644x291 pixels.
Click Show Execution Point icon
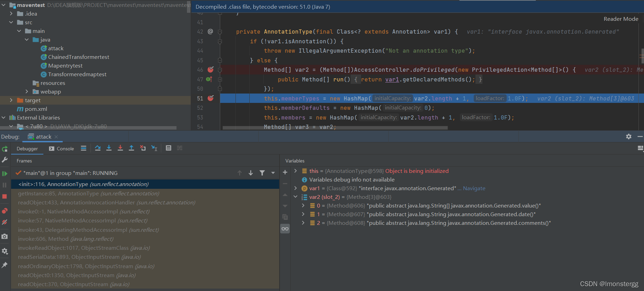coord(84,148)
